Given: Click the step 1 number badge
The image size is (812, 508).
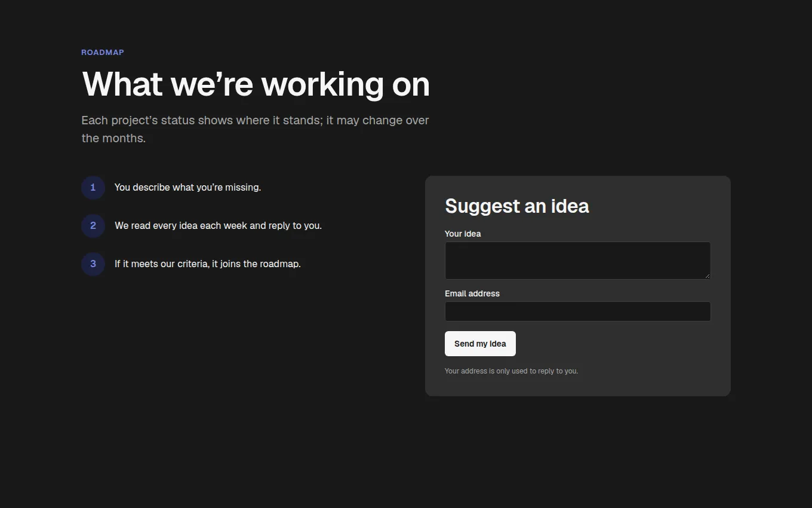Looking at the screenshot, I should tap(93, 188).
